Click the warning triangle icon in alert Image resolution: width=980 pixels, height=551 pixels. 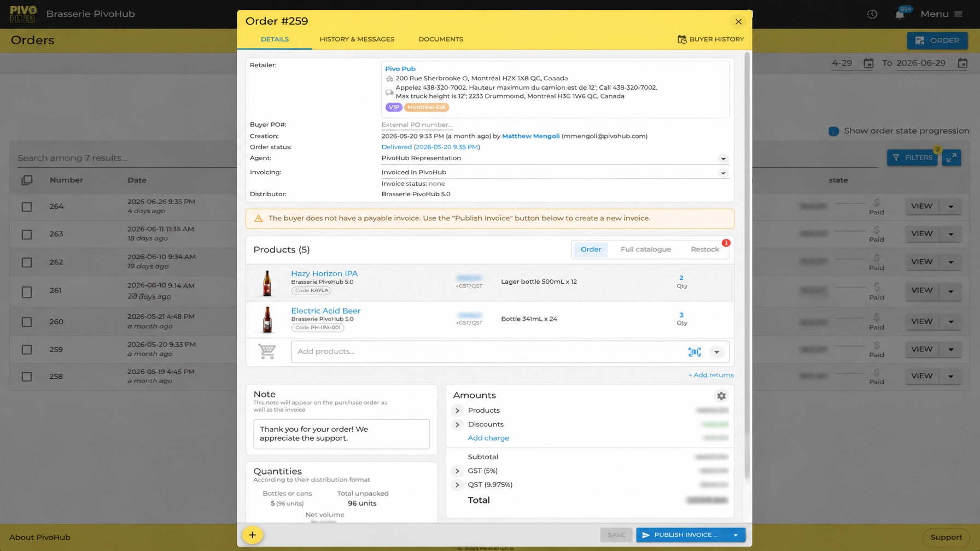[259, 219]
